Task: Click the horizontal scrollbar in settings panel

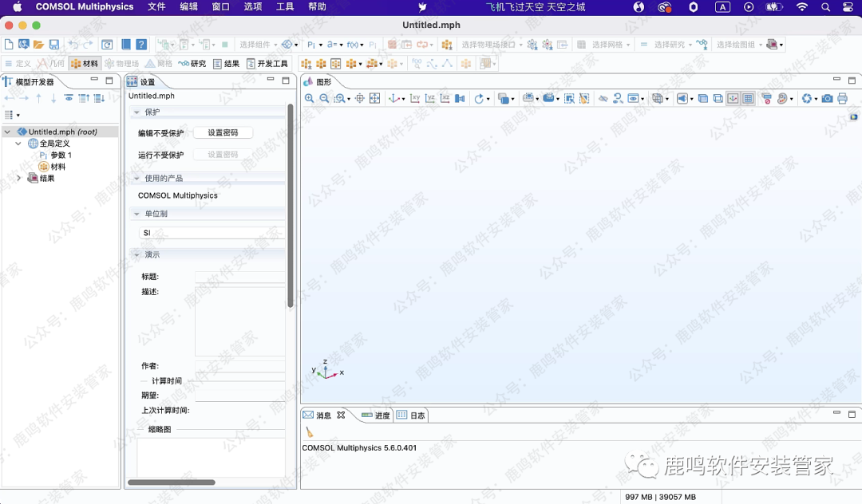Action: (x=171, y=482)
